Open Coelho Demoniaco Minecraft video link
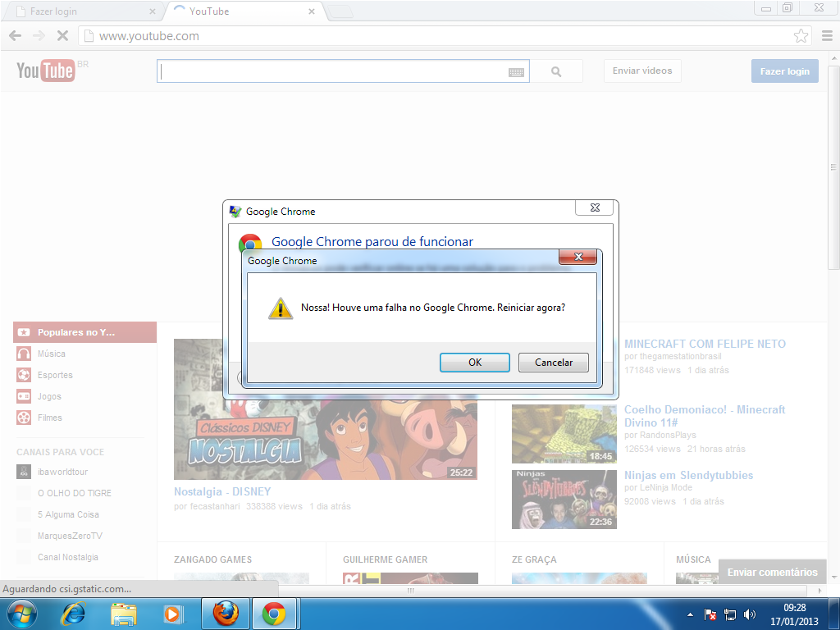Screen dimensions: 840x630 point(705,416)
